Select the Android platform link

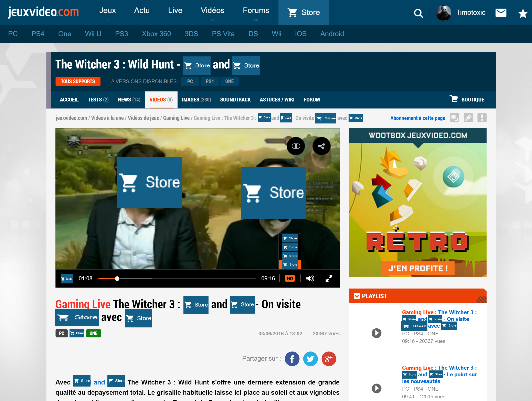pyautogui.click(x=332, y=34)
